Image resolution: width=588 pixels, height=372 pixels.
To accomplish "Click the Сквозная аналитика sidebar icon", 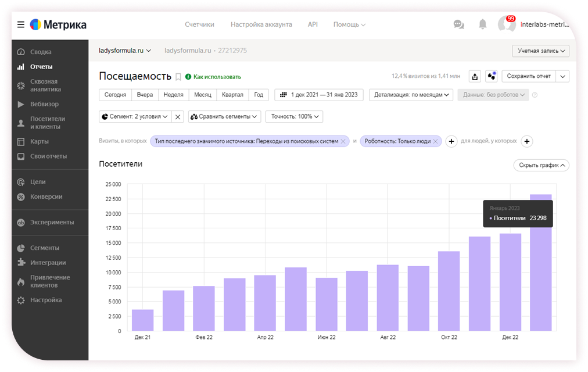I will 21,85.
